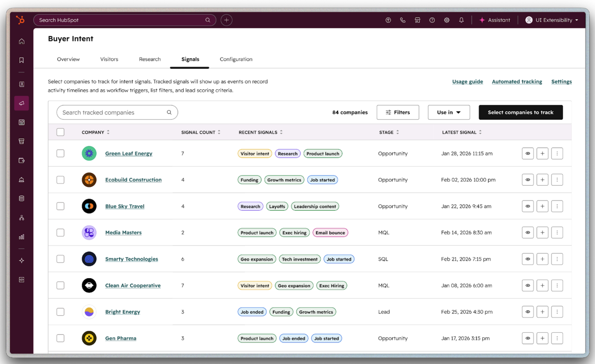Open the Automated tracking link

[517, 81]
